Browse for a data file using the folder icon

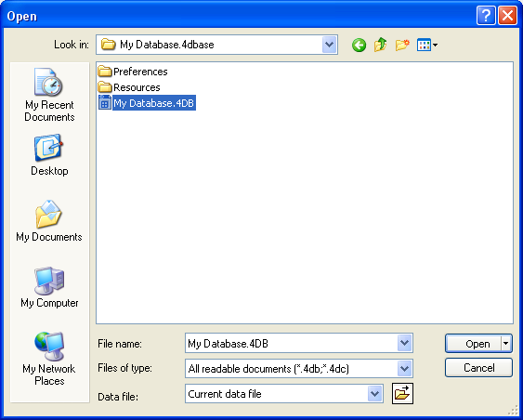click(x=402, y=394)
